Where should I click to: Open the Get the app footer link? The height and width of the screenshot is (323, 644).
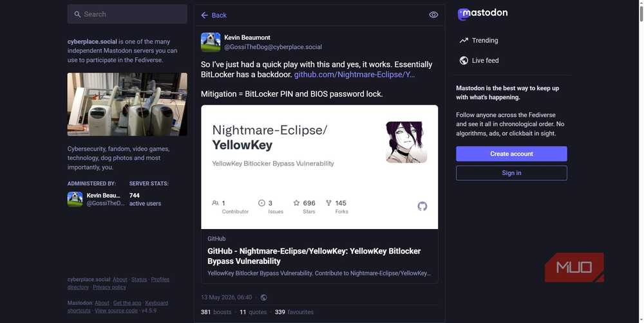127,303
